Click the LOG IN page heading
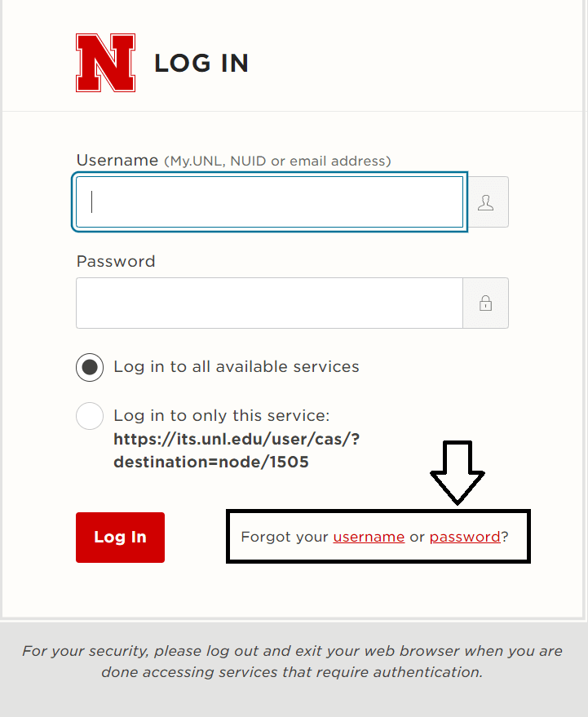This screenshot has width=588, height=717. coord(201,63)
